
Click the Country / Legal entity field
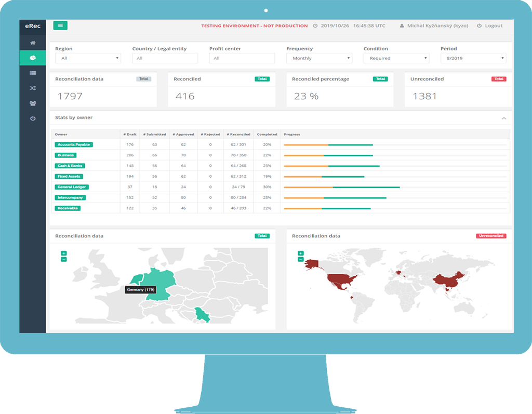[165, 58]
